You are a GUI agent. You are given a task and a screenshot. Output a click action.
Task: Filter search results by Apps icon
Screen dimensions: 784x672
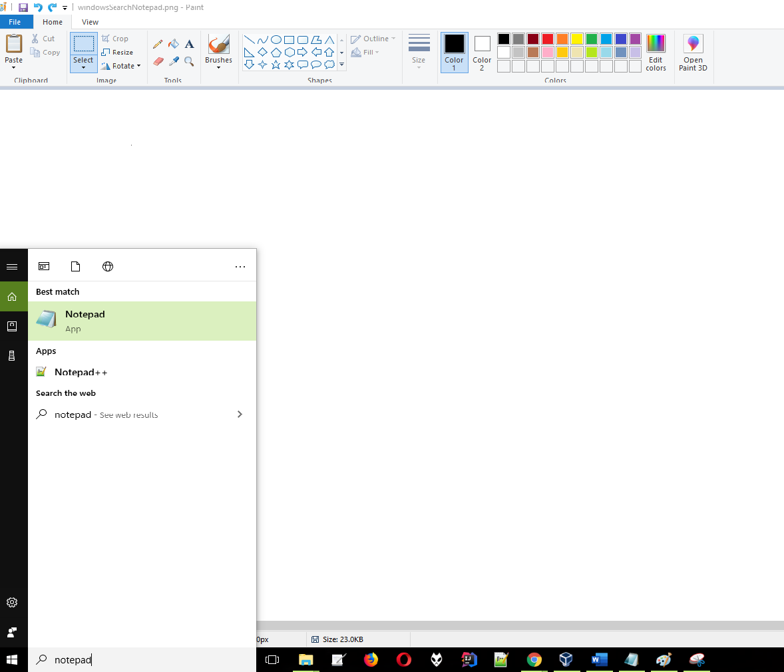pyautogui.click(x=44, y=267)
